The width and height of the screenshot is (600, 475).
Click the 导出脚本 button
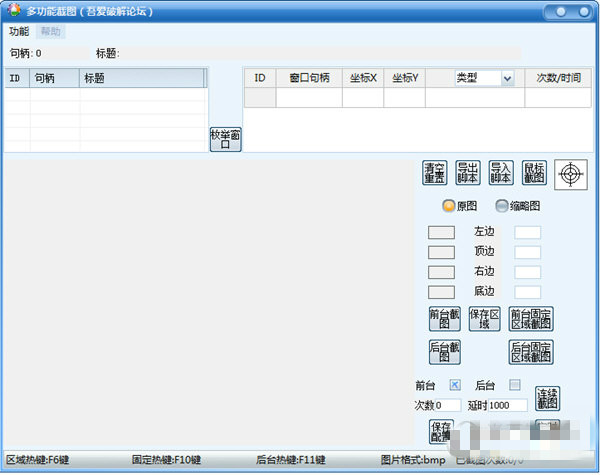[x=468, y=173]
